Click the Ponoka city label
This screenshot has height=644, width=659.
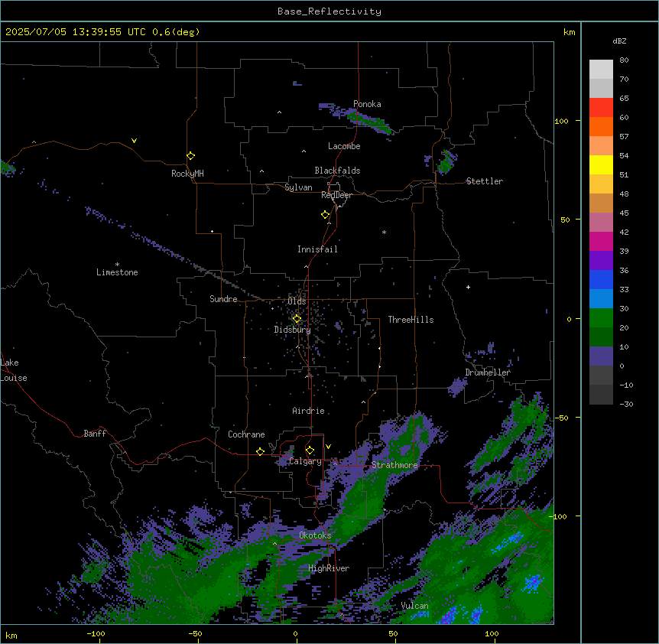367,104
